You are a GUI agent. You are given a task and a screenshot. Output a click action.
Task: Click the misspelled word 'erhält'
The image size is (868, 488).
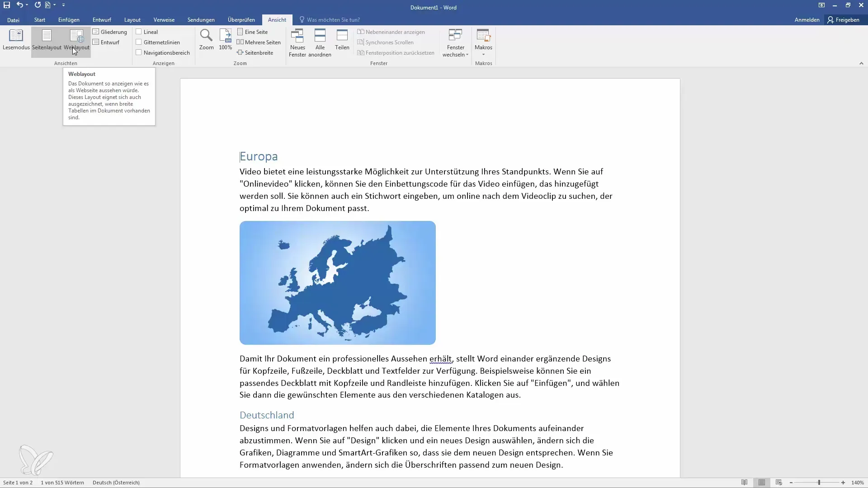(x=441, y=359)
